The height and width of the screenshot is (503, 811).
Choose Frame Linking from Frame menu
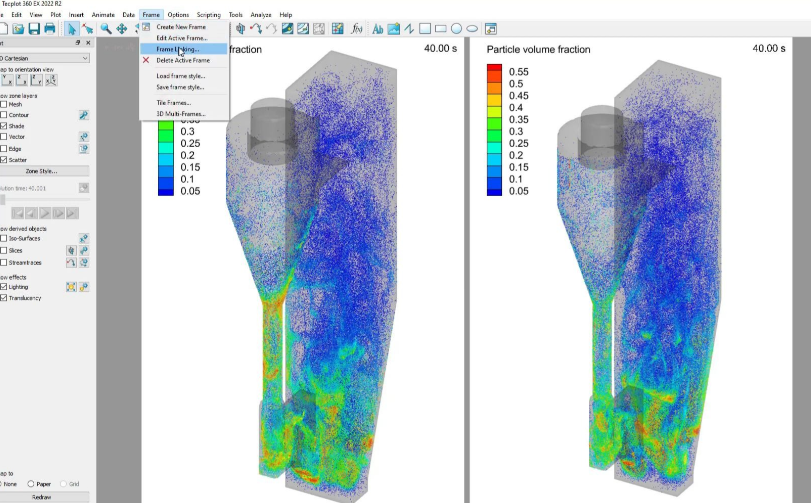pos(178,49)
